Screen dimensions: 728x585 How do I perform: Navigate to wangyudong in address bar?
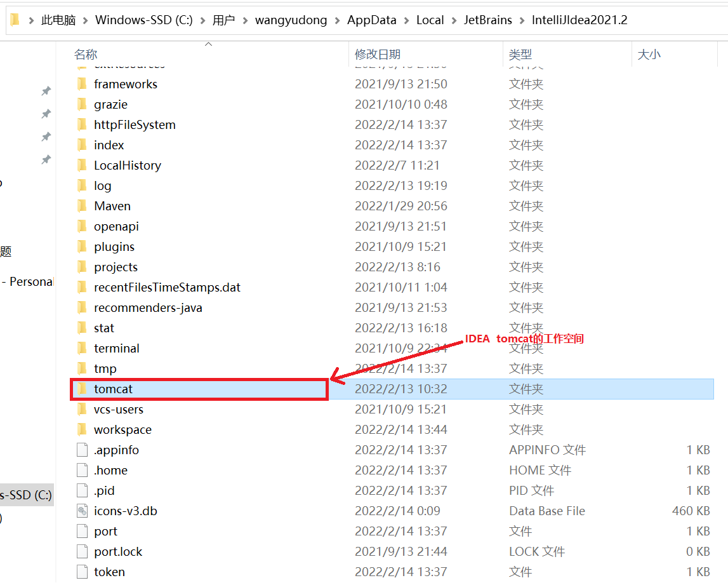click(x=291, y=20)
